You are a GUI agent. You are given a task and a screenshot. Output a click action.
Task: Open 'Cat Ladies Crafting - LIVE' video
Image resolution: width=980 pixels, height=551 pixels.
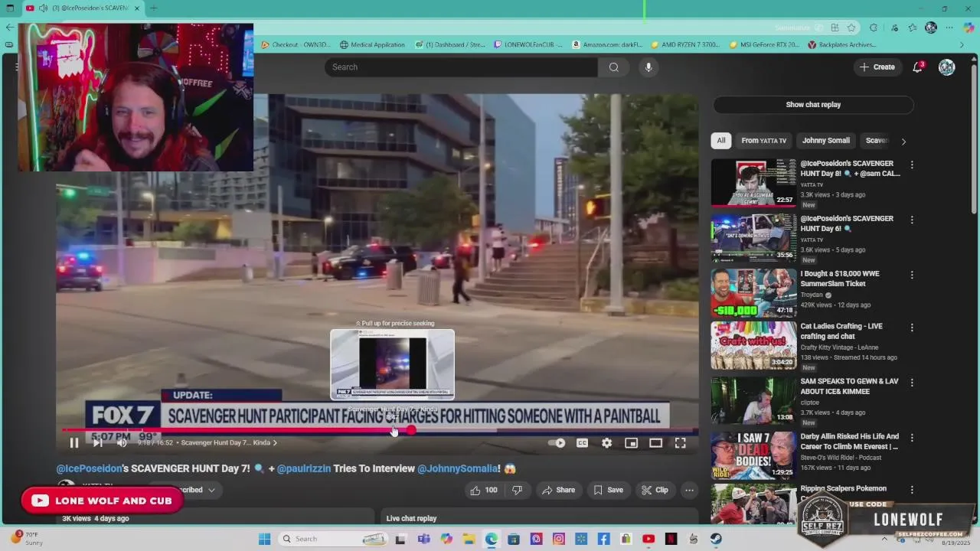[x=753, y=345]
